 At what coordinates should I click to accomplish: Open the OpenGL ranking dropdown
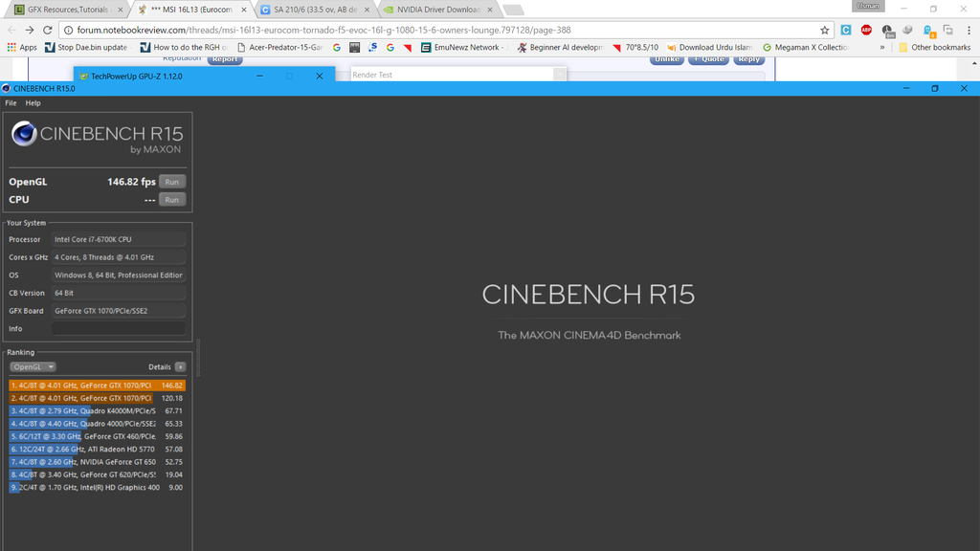(33, 367)
